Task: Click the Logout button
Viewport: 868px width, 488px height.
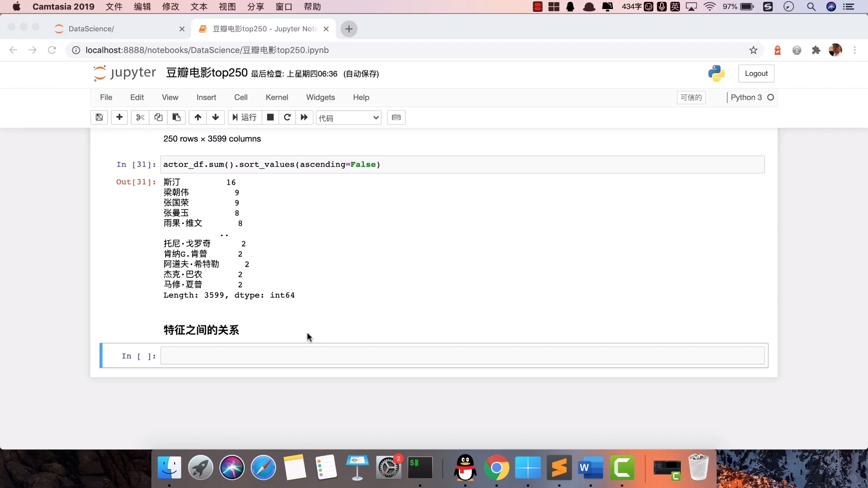Action: 756,74
